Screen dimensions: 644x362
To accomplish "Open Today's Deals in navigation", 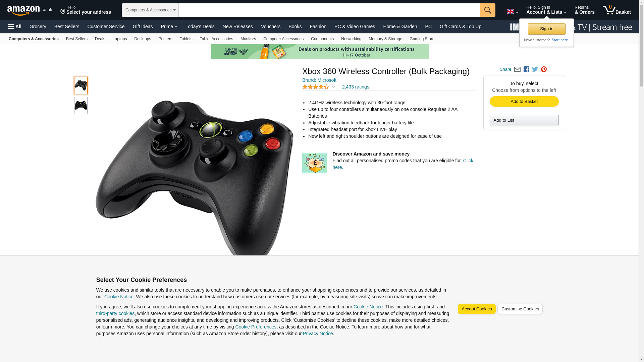I will (x=200, y=26).
